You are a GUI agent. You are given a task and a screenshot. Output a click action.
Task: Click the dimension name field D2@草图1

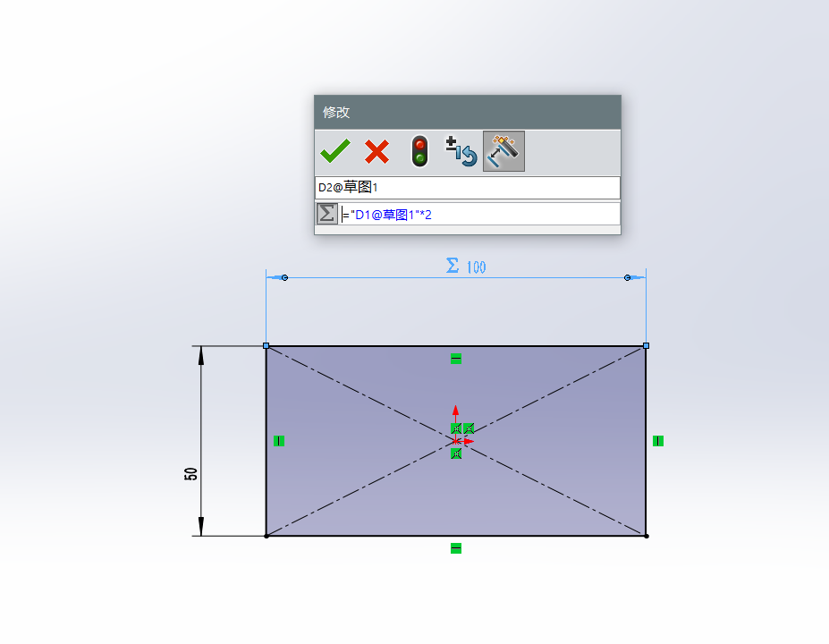(468, 187)
